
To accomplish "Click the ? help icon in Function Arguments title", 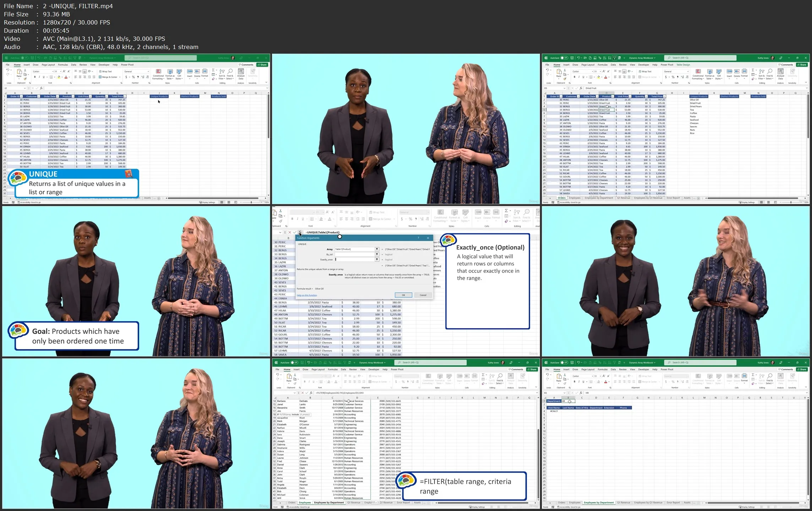I will [418, 238].
